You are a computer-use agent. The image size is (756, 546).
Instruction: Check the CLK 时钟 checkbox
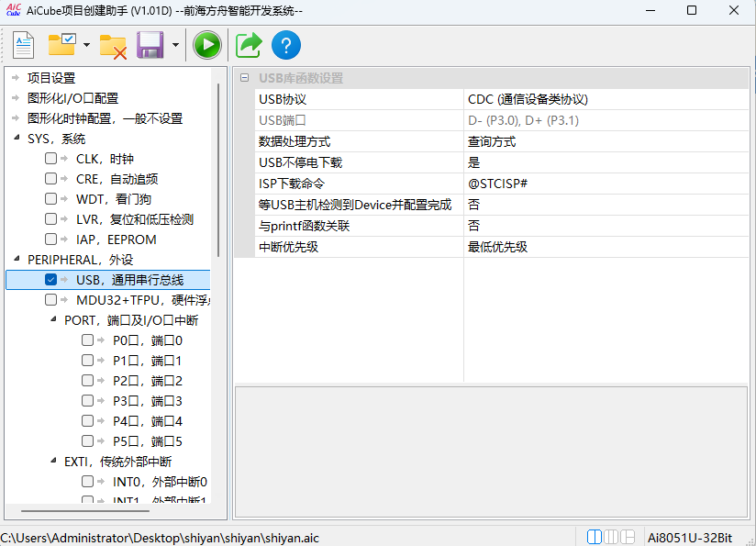click(x=50, y=158)
